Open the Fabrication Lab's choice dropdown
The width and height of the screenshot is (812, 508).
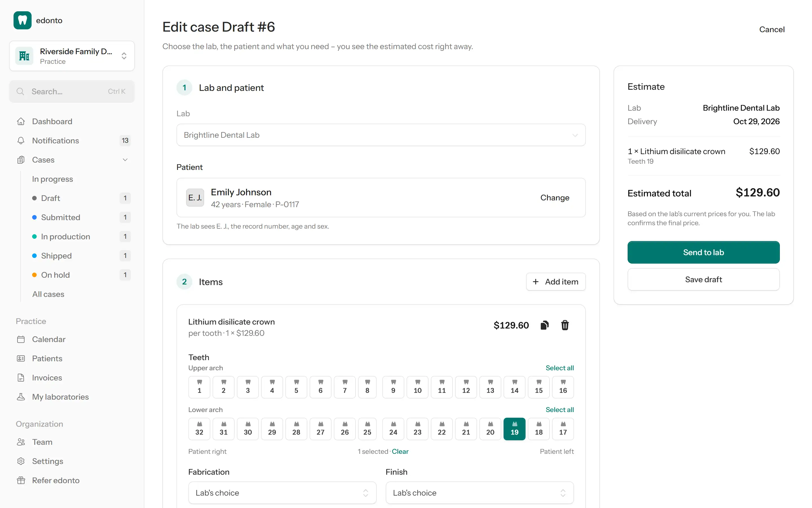(282, 493)
